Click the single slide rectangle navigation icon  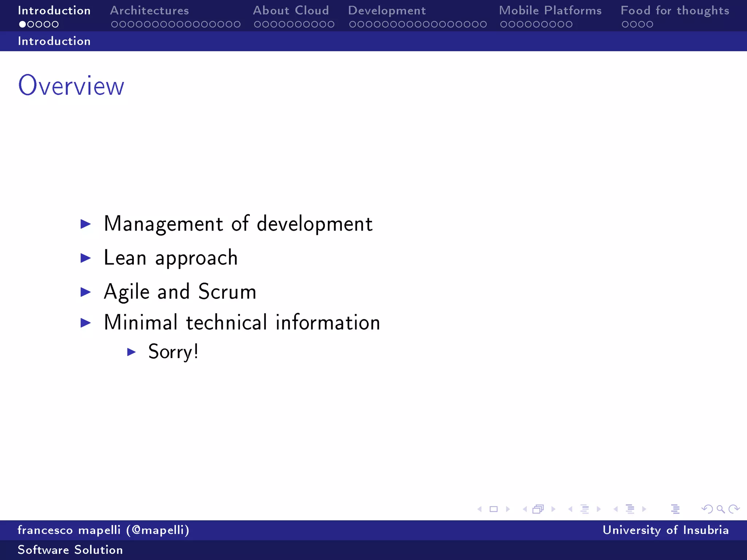pos(494,509)
